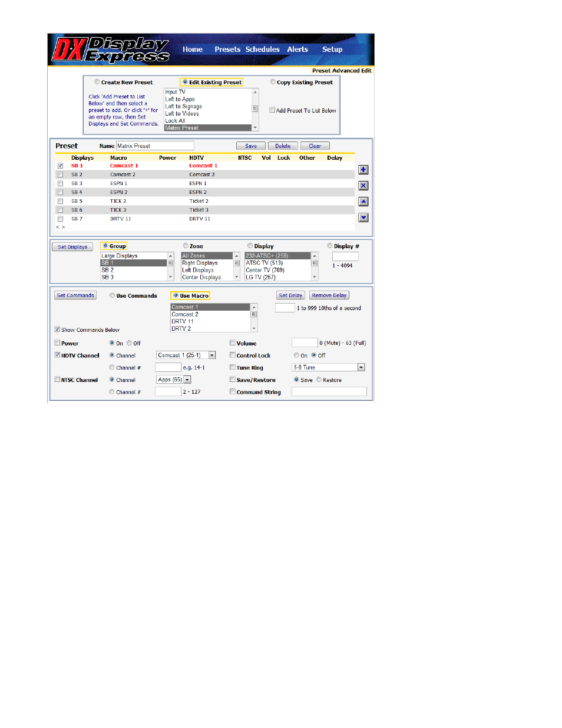This screenshot has width=562, height=728.
Task: Click the Delete button
Action: [x=283, y=146]
